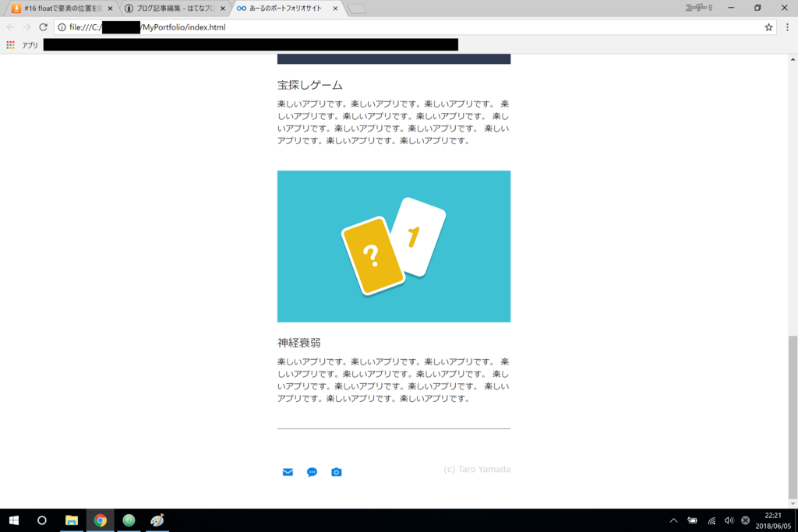Screen dimensions: 798x532
Task: Launch File Explorer from the taskbar
Action: 71,520
